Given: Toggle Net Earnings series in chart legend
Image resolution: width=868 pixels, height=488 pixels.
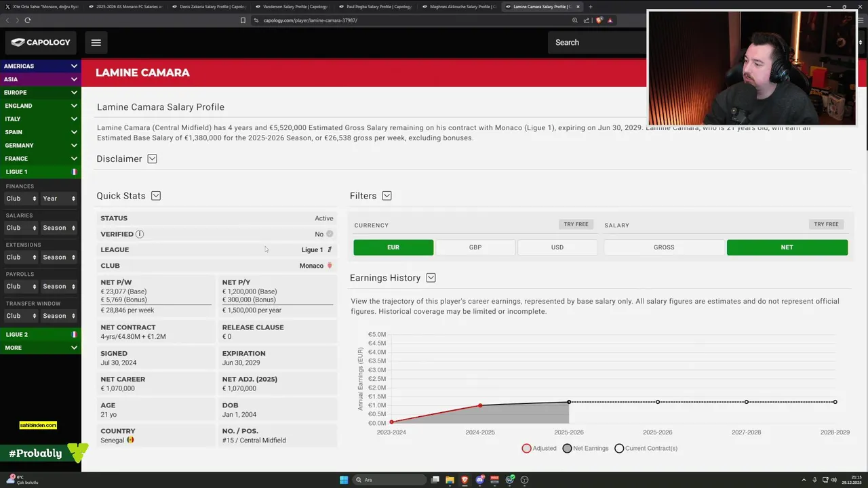Looking at the screenshot, I should coord(585,448).
